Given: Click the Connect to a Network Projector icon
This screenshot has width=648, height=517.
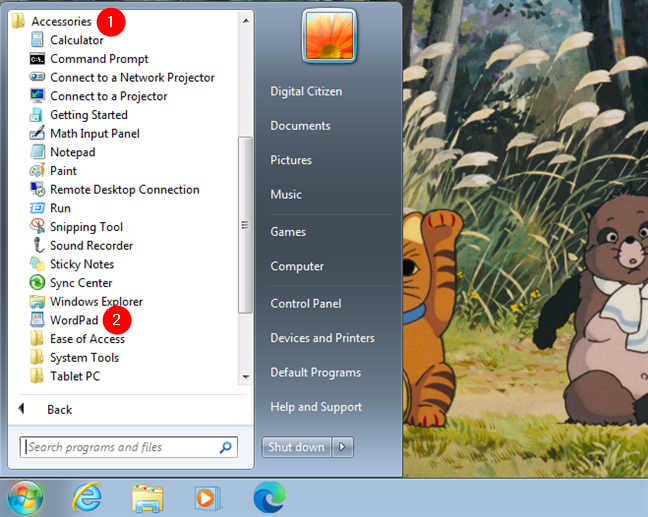Looking at the screenshot, I should [37, 77].
